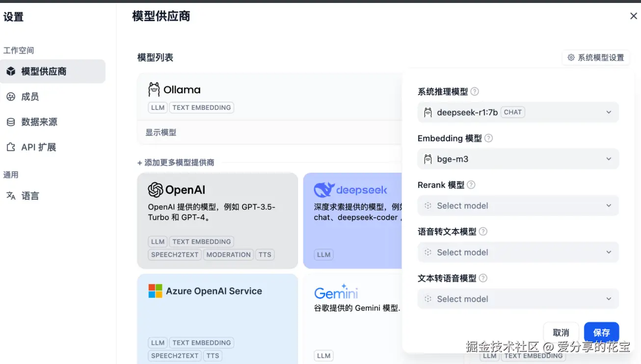Click the CHAT tag on deepseek-r1:7b
Image resolution: width=641 pixels, height=364 pixels.
click(512, 112)
